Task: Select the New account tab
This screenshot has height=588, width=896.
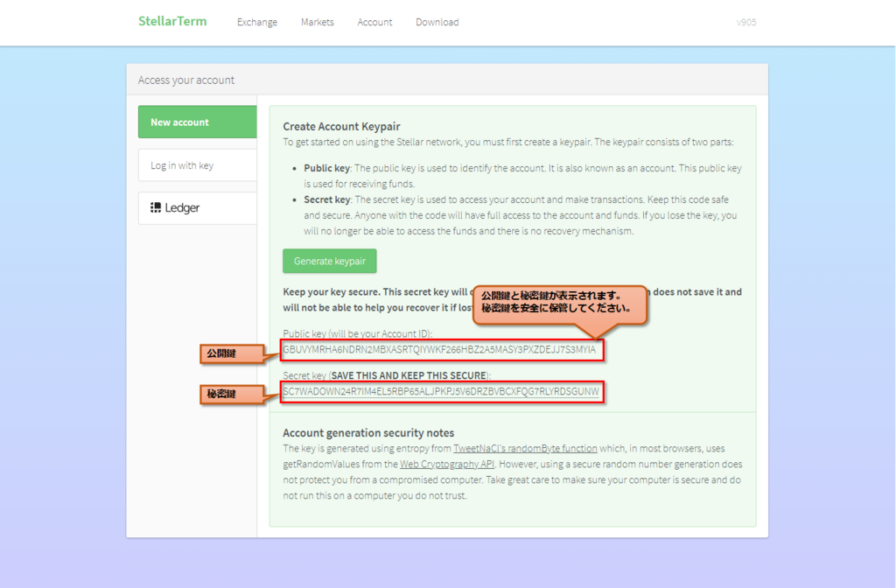Action: pos(197,122)
